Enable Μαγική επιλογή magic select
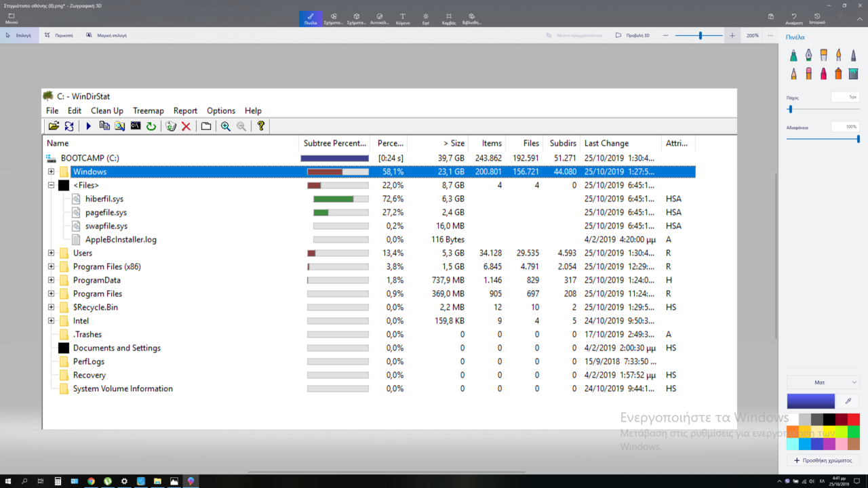This screenshot has width=868, height=488. pyautogui.click(x=106, y=35)
